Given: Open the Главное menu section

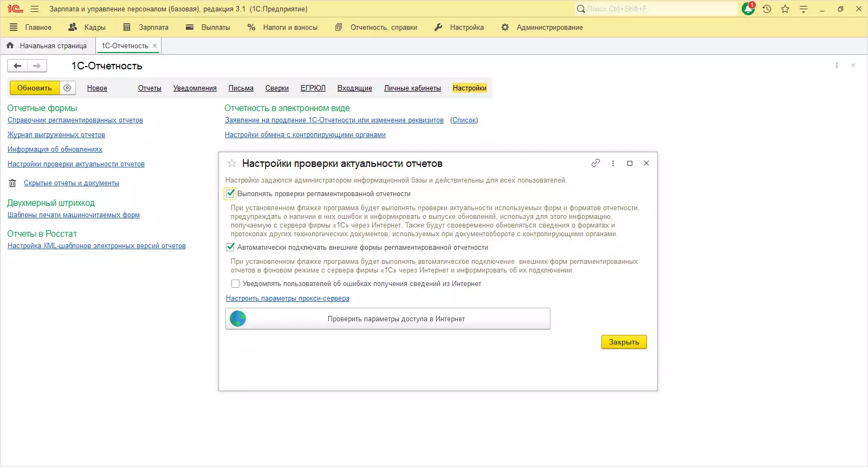Looking at the screenshot, I should [x=31, y=27].
